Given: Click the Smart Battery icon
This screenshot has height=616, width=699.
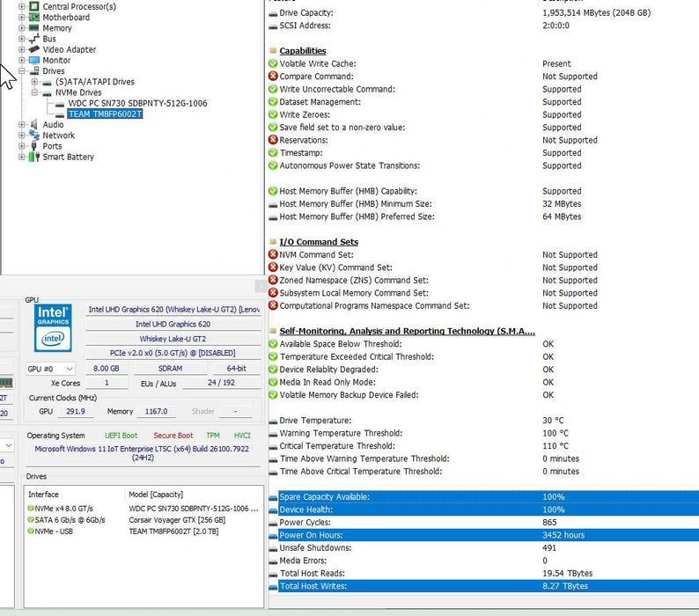Looking at the screenshot, I should pos(33,157).
